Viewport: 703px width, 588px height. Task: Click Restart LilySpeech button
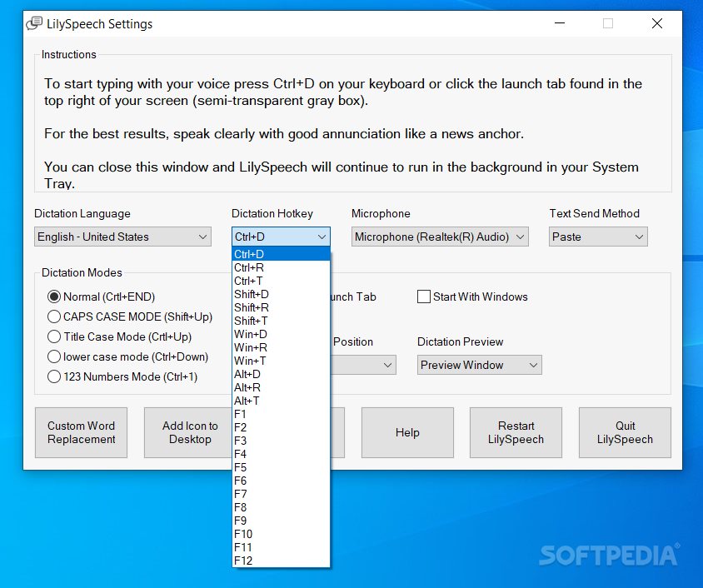tap(516, 432)
